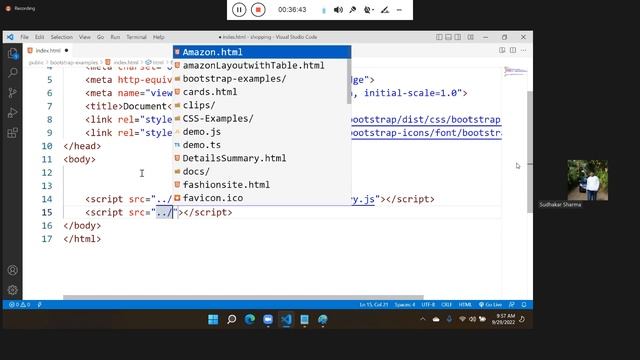
Task: Open the annotation pen tool in recorder
Action: (x=385, y=10)
